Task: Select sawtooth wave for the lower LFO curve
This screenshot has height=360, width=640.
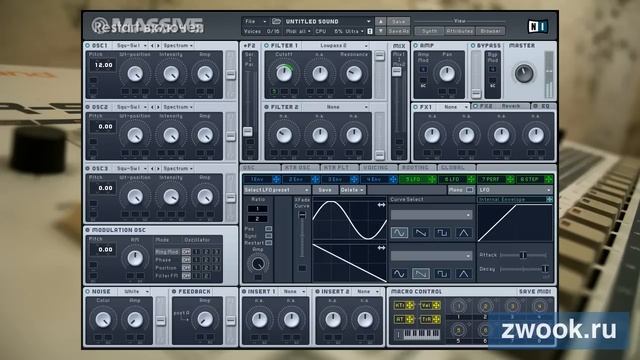Action: 420,273
